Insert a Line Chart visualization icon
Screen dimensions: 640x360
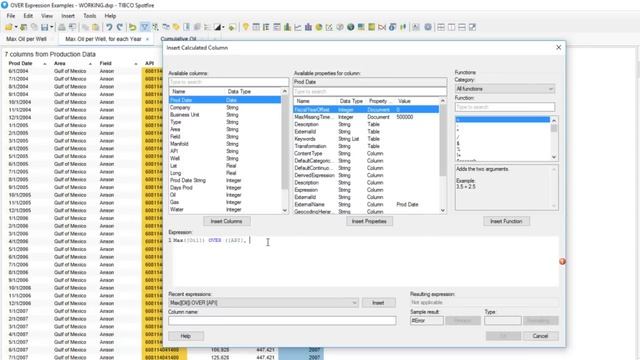(x=298, y=27)
